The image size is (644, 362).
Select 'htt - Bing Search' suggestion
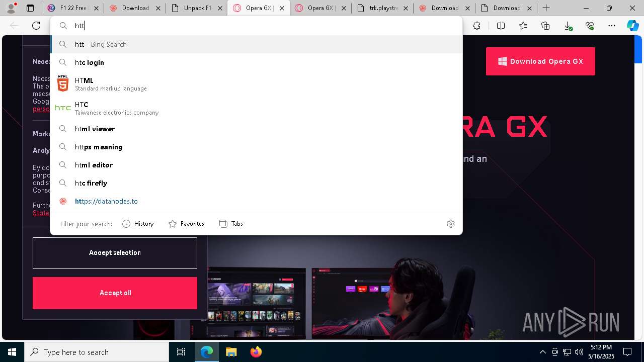pyautogui.click(x=256, y=44)
